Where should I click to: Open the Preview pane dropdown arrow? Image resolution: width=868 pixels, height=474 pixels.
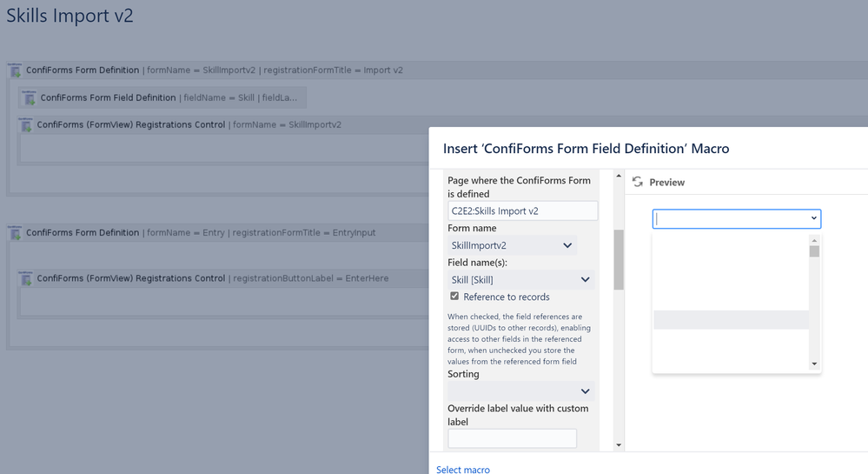[x=814, y=218]
